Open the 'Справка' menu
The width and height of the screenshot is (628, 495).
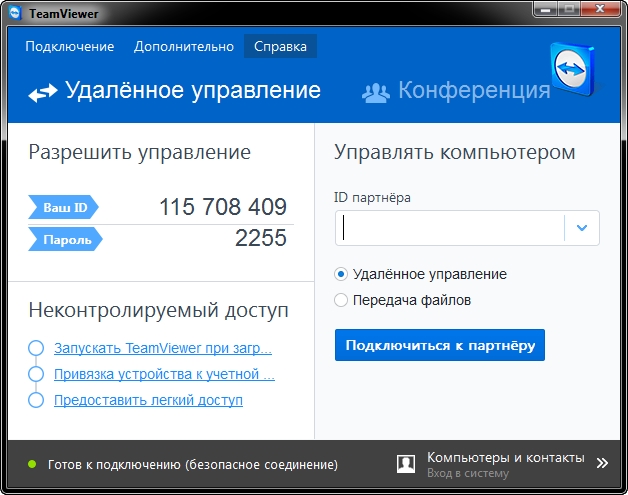pos(280,46)
